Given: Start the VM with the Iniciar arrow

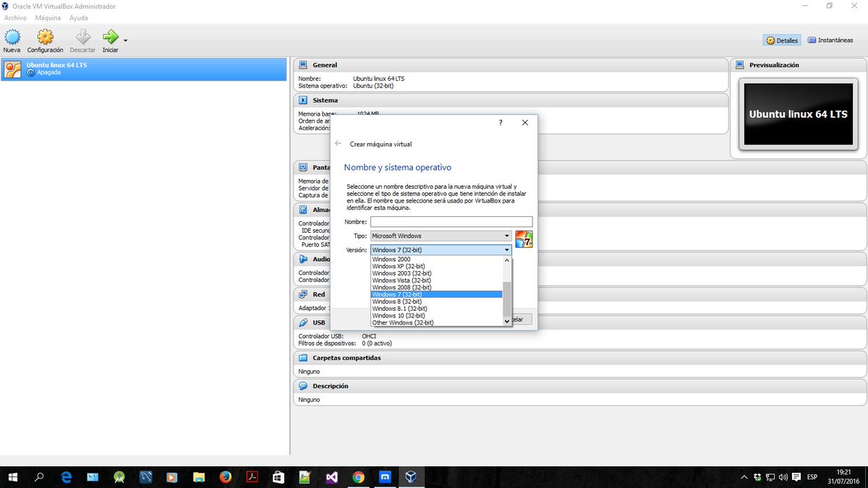Looking at the screenshot, I should point(110,40).
